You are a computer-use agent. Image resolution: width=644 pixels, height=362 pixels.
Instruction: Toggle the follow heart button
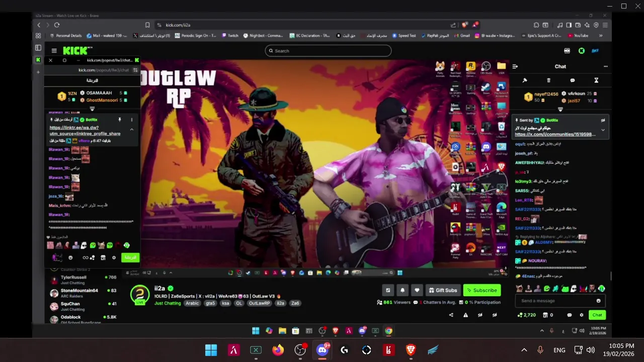pyautogui.click(x=417, y=290)
